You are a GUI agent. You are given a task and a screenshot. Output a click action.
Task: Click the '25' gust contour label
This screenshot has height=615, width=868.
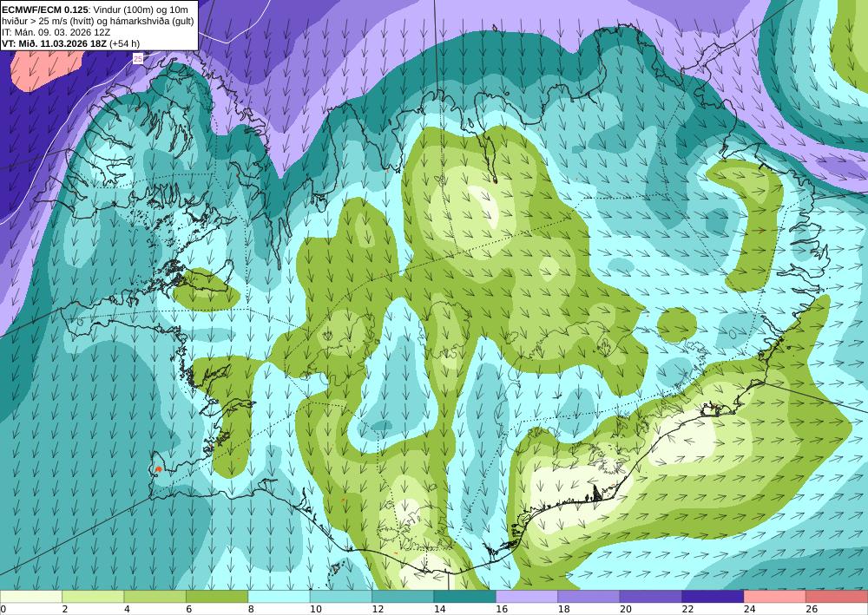tap(138, 58)
